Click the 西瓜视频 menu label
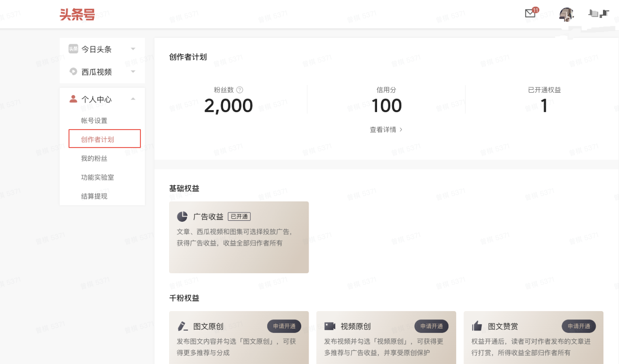The image size is (619, 364). click(x=97, y=72)
